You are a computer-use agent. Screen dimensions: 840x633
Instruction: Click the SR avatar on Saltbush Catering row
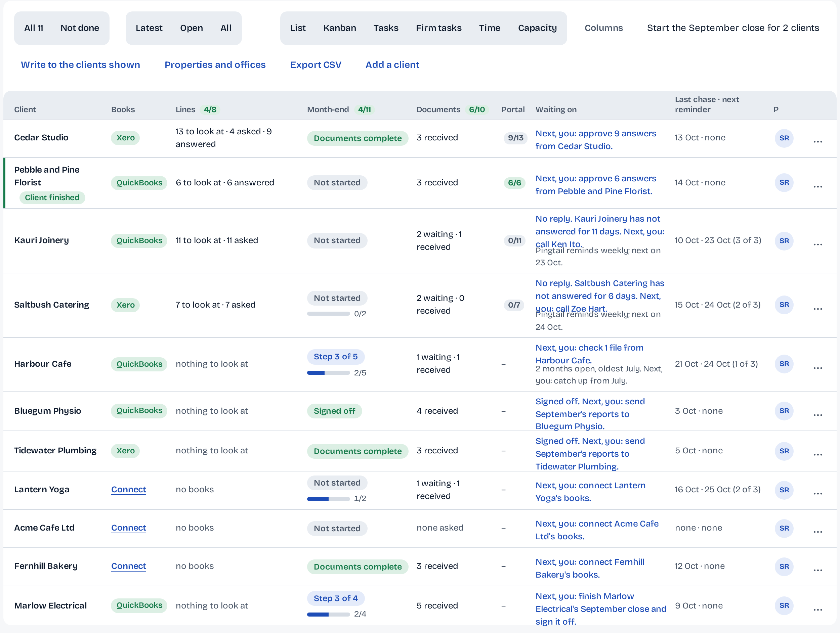point(784,305)
